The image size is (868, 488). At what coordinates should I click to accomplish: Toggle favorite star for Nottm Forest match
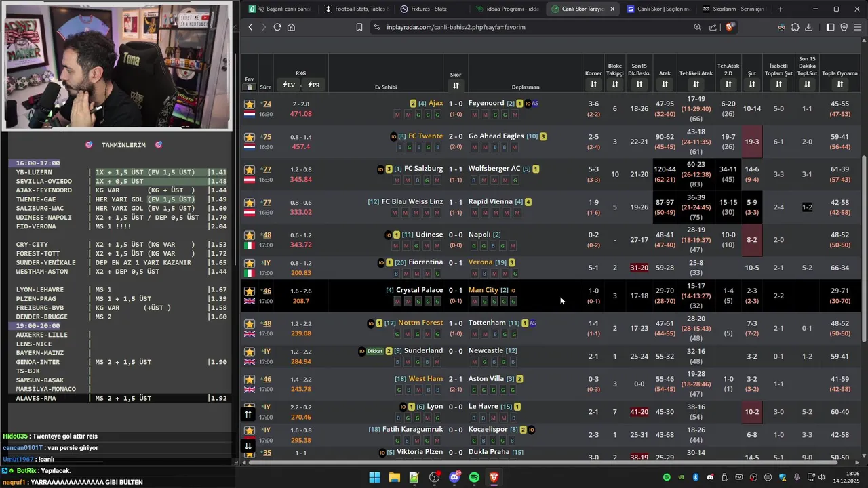point(250,323)
